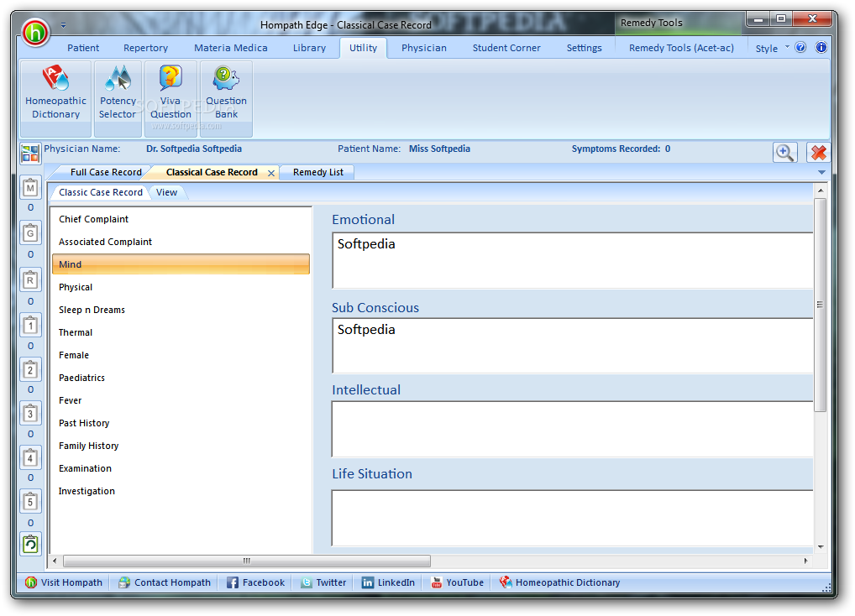Open the Style dropdown menu

(x=772, y=48)
